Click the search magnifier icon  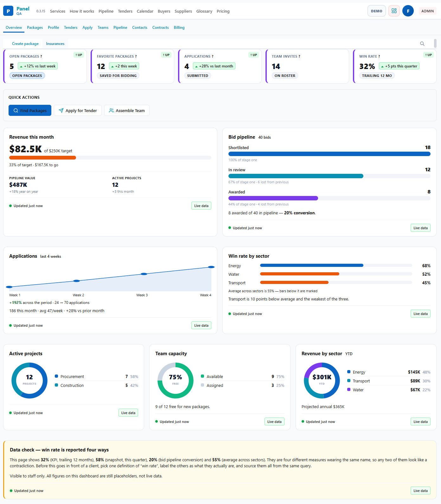click(422, 44)
